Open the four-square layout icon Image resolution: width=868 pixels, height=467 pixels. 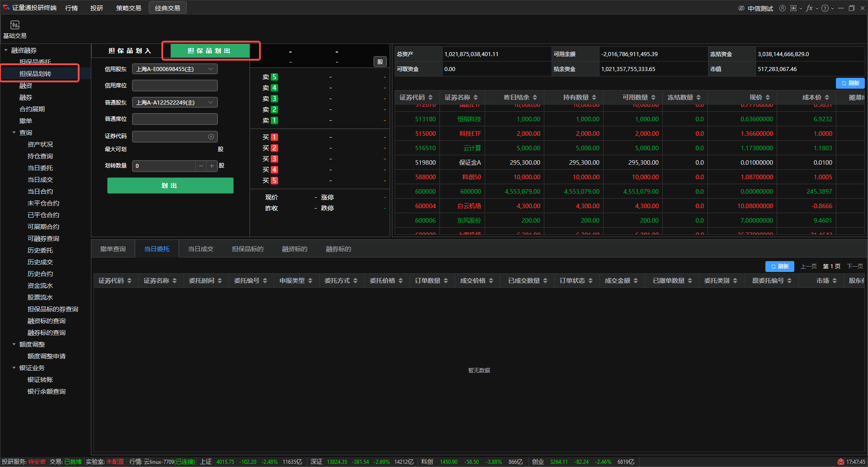pyautogui.click(x=793, y=8)
